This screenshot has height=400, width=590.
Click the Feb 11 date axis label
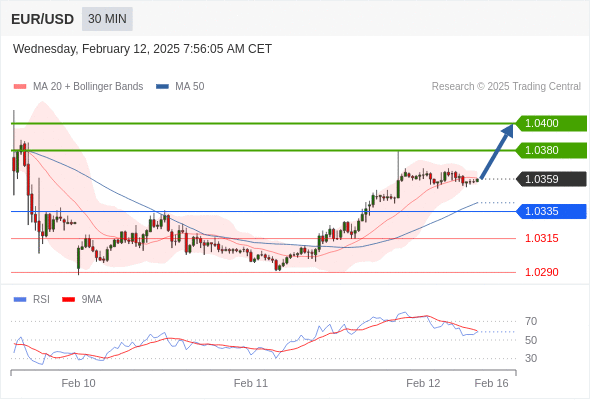251,383
